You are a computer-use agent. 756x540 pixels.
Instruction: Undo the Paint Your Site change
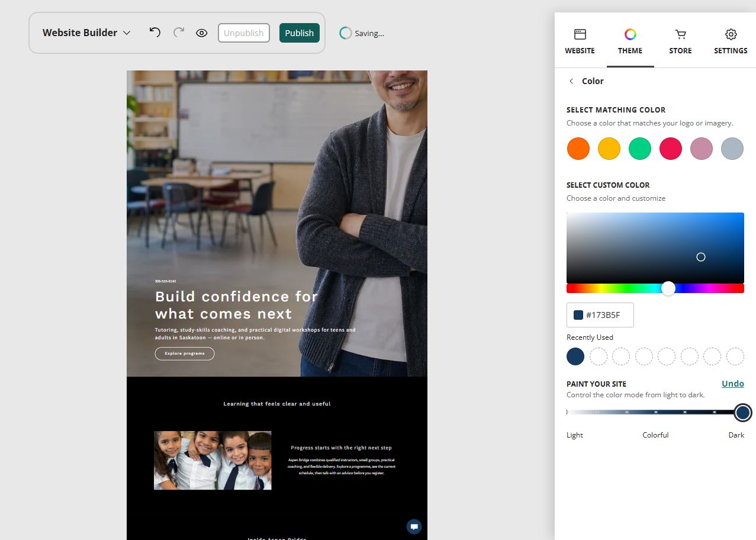[x=733, y=384]
